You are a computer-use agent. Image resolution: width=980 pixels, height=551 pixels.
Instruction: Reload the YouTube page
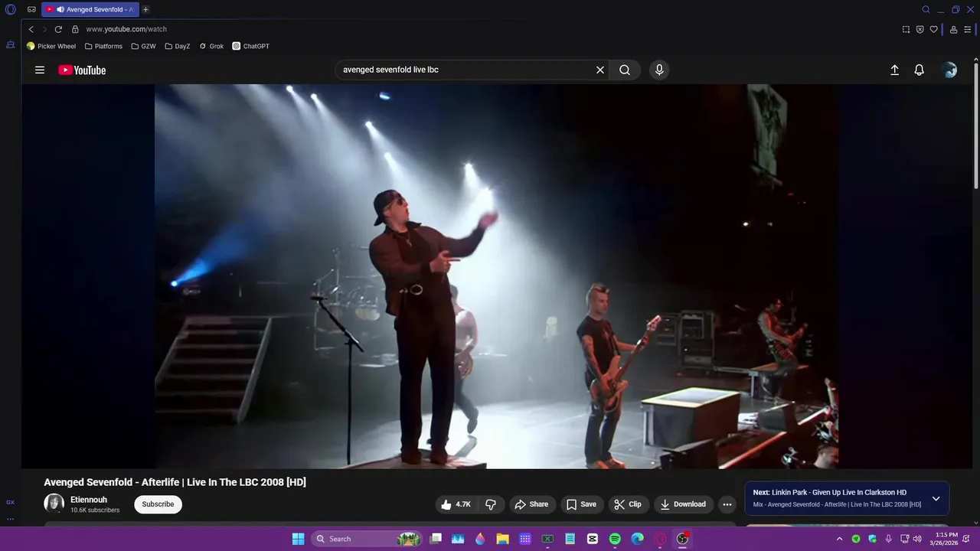pos(58,29)
